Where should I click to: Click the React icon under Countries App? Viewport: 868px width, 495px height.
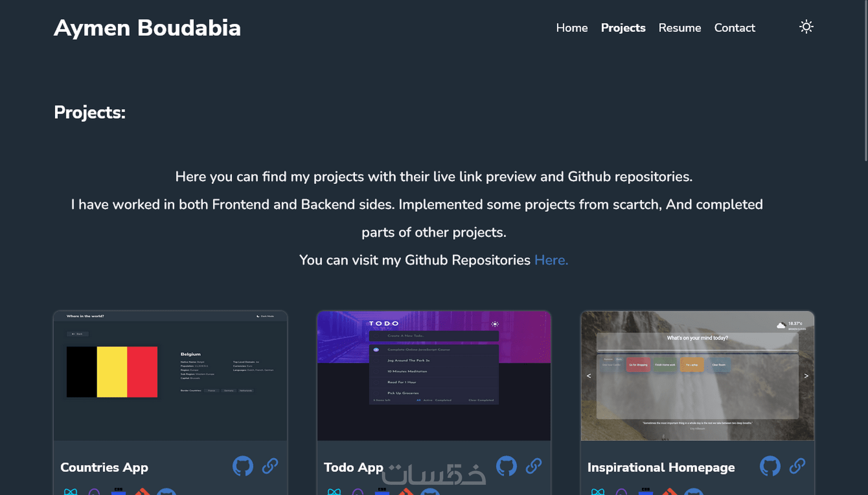click(x=70, y=491)
